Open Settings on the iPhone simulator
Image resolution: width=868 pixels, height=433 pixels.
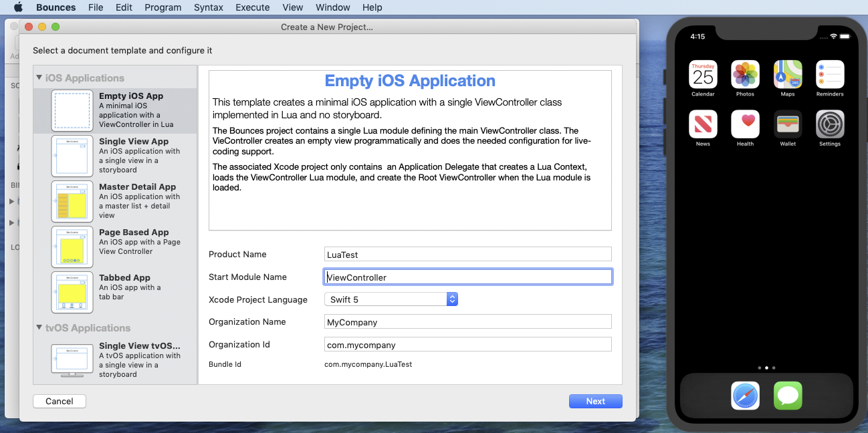[x=830, y=124]
